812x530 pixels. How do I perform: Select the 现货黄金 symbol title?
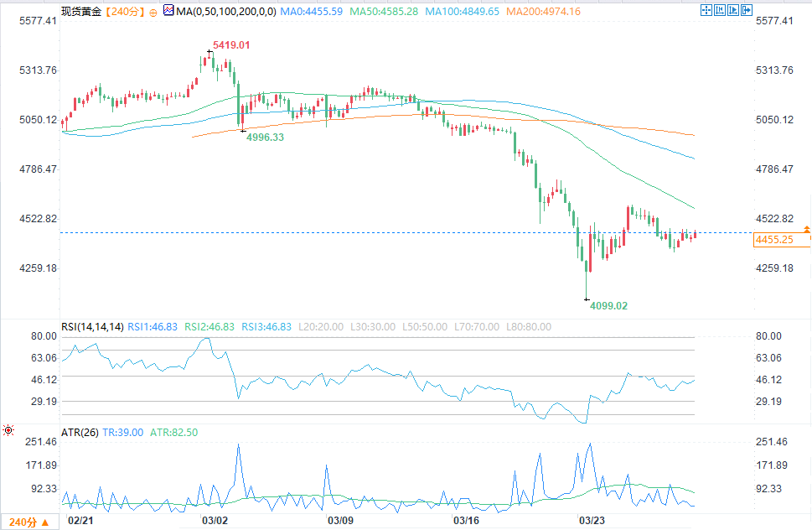81,12
